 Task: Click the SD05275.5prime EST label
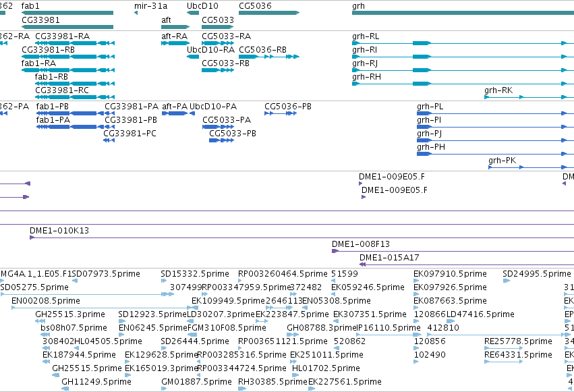34,287
